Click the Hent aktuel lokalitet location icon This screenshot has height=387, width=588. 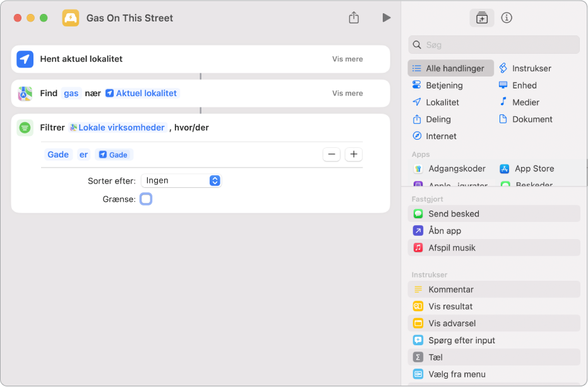[25, 59]
